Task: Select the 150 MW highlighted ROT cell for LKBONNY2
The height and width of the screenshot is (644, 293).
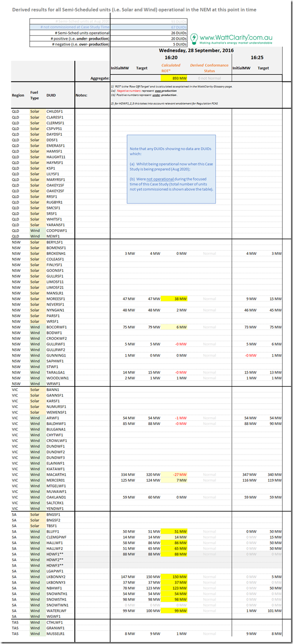Action: click(174, 577)
